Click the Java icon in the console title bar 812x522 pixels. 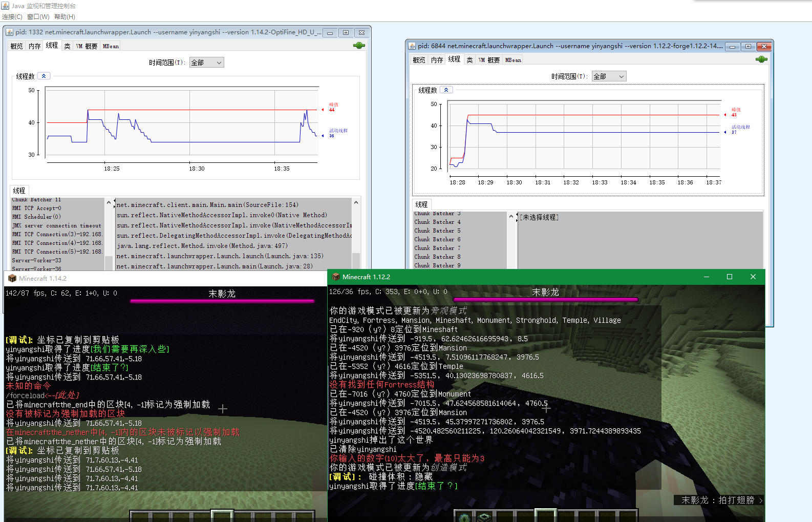pos(5,6)
